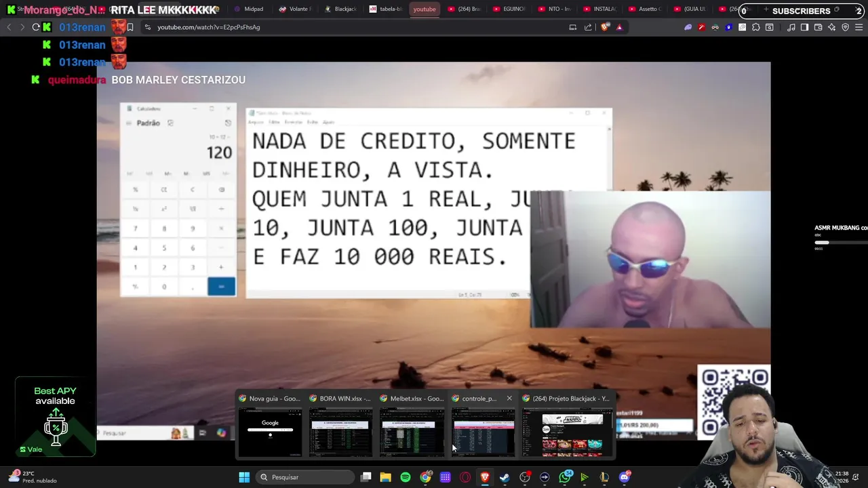Switch to the EQUINOR browser tab
The width and height of the screenshot is (868, 488).
pyautogui.click(x=509, y=9)
